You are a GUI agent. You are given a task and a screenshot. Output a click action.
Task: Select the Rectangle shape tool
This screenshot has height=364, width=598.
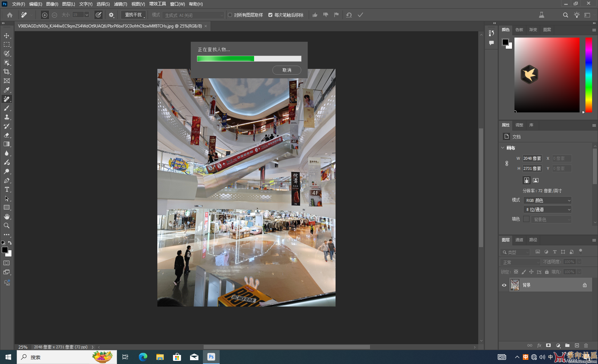pos(7,207)
